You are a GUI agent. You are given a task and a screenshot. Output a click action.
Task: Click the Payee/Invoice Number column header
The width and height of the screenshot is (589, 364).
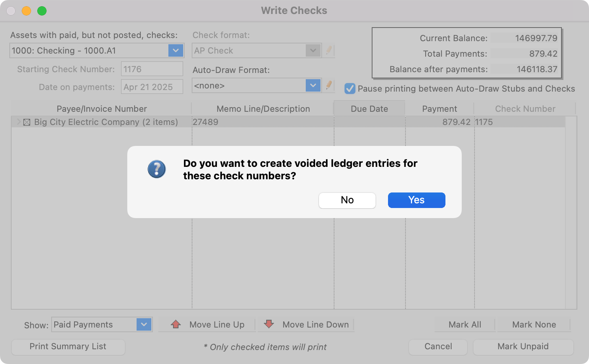pos(102,109)
